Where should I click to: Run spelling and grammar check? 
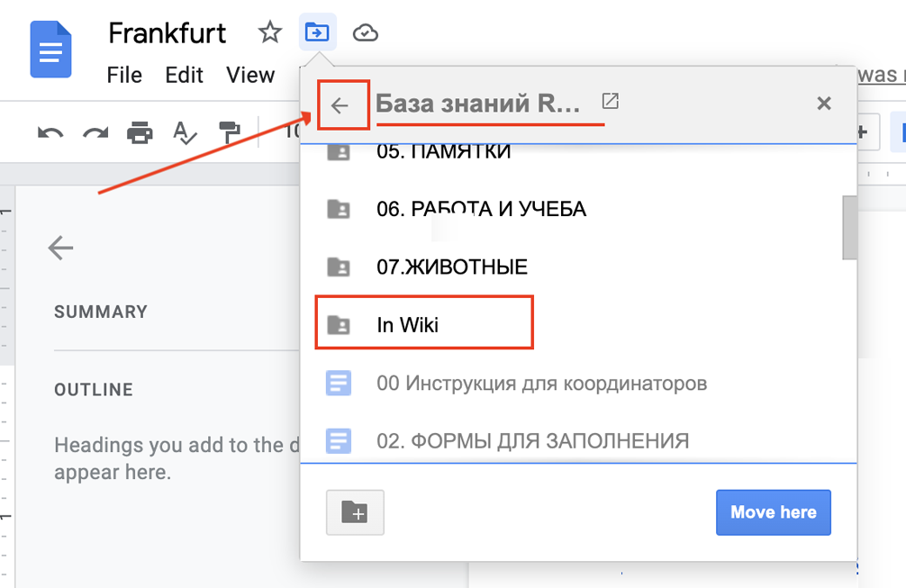click(x=185, y=133)
